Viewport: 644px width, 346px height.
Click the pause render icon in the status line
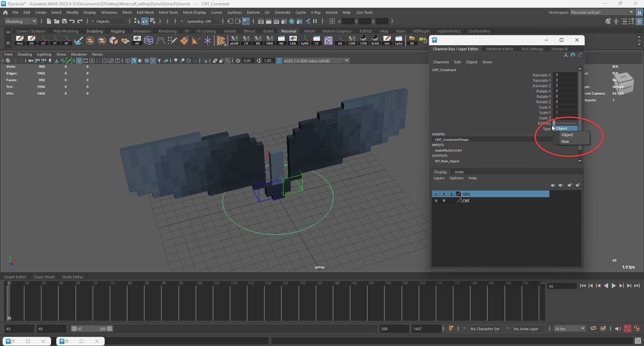315,21
